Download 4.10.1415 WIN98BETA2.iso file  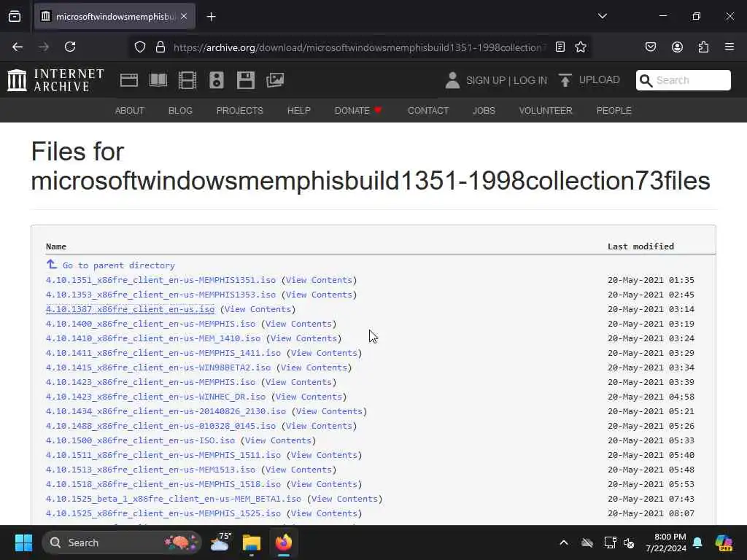point(158,367)
